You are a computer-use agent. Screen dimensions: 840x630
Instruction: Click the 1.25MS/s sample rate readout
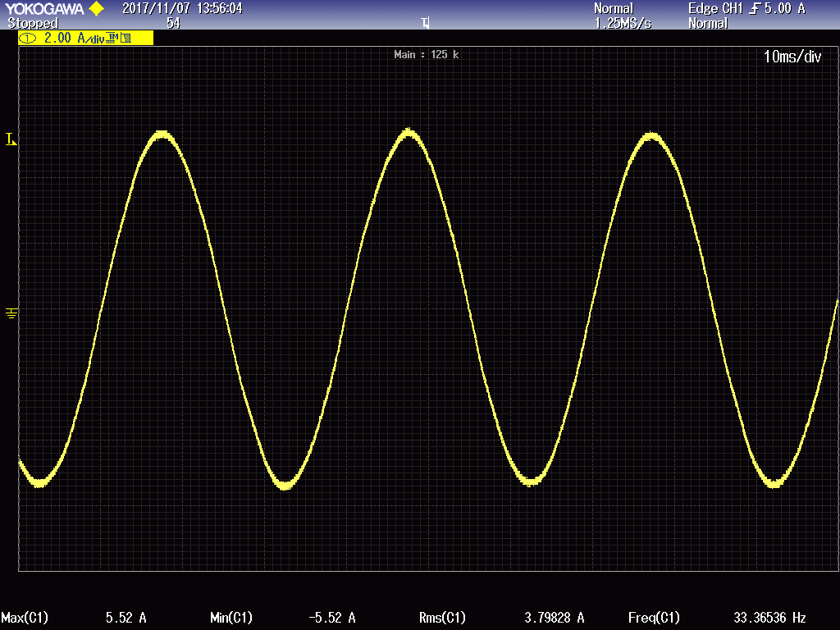(623, 23)
